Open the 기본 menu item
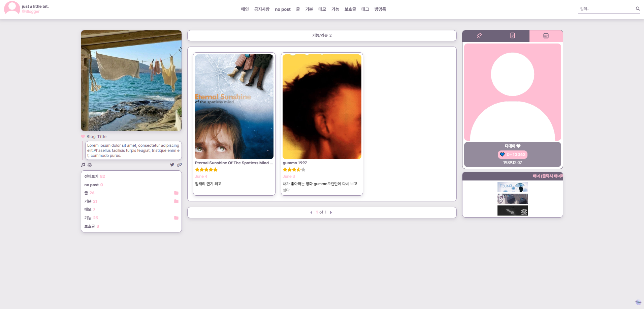 click(309, 9)
